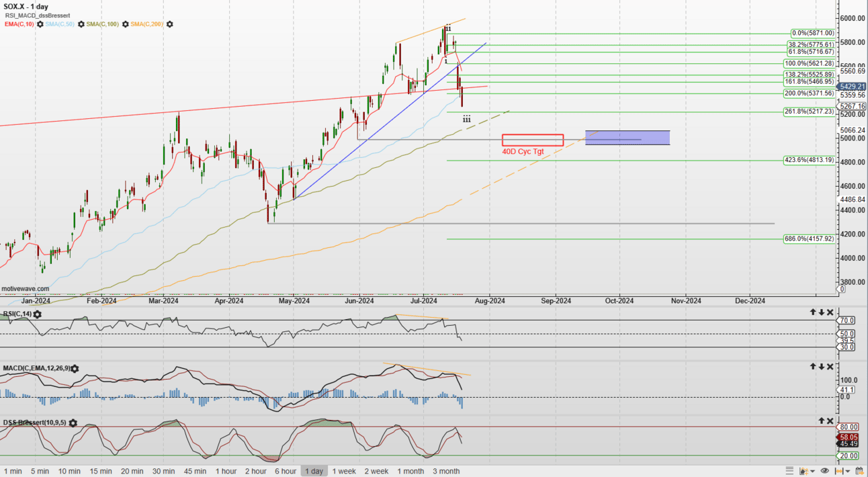Select the 10 min timeframe
Screen dimensions: 868x477
[x=69, y=471]
